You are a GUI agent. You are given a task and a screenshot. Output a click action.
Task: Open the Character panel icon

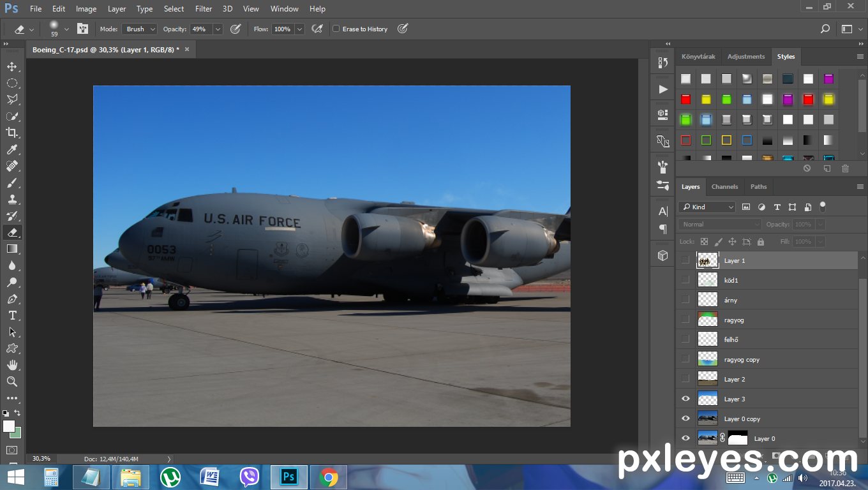[663, 211]
